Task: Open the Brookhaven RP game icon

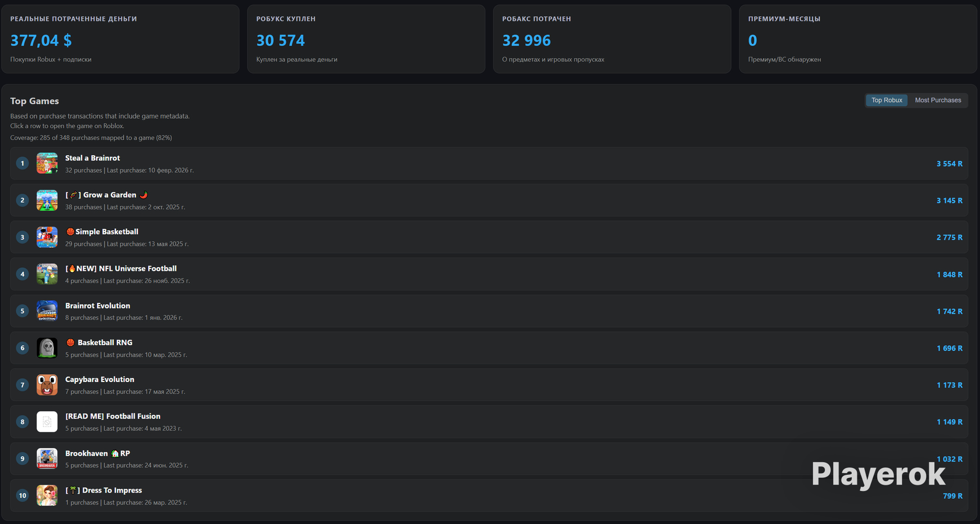Action: click(47, 458)
